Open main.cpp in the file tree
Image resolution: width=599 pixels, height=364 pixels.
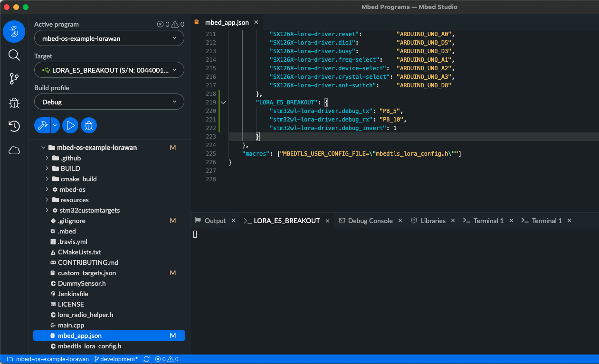click(71, 325)
